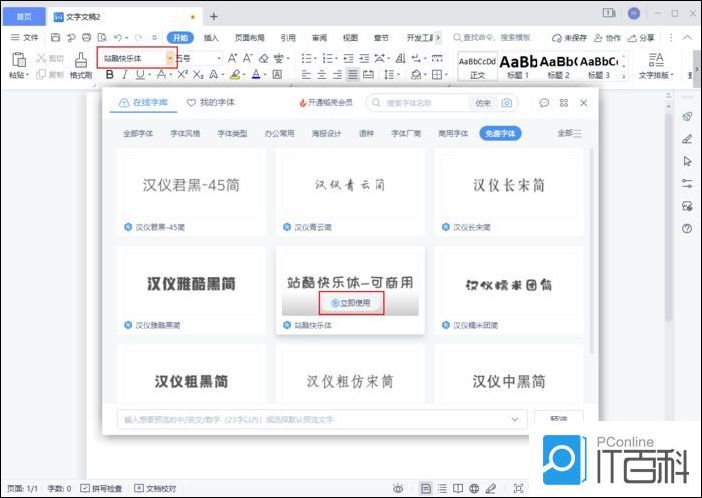702x498 pixels.
Task: Enable eye protection mode icon
Action: click(x=398, y=488)
